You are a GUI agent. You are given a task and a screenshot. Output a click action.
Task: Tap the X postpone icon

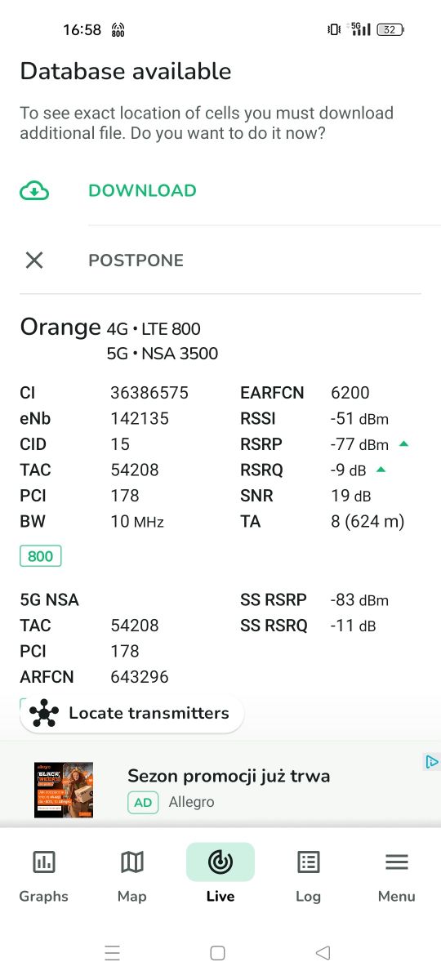[x=34, y=261]
